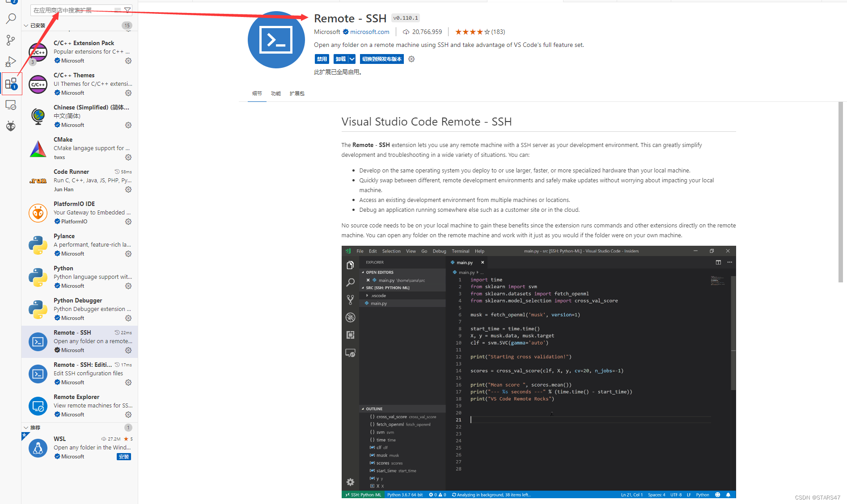This screenshot has height=504, width=847.
Task: Open settings gear for CMake extension
Action: pos(128,157)
